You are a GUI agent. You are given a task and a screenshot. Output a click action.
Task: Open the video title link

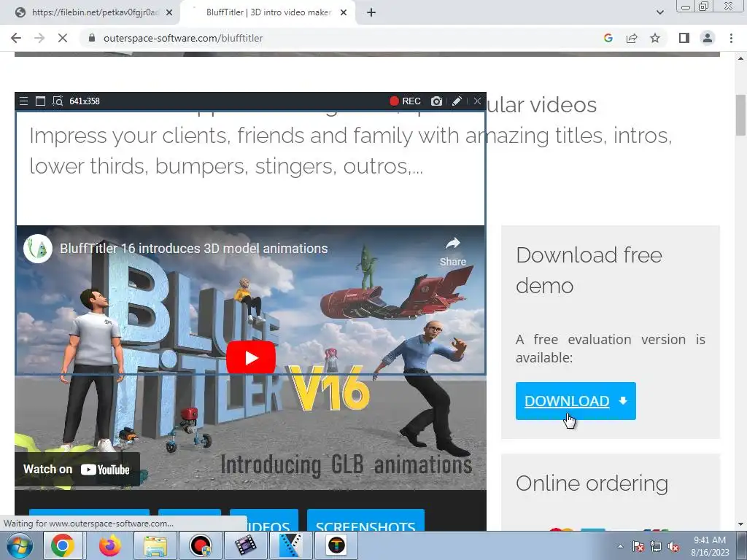pos(193,249)
